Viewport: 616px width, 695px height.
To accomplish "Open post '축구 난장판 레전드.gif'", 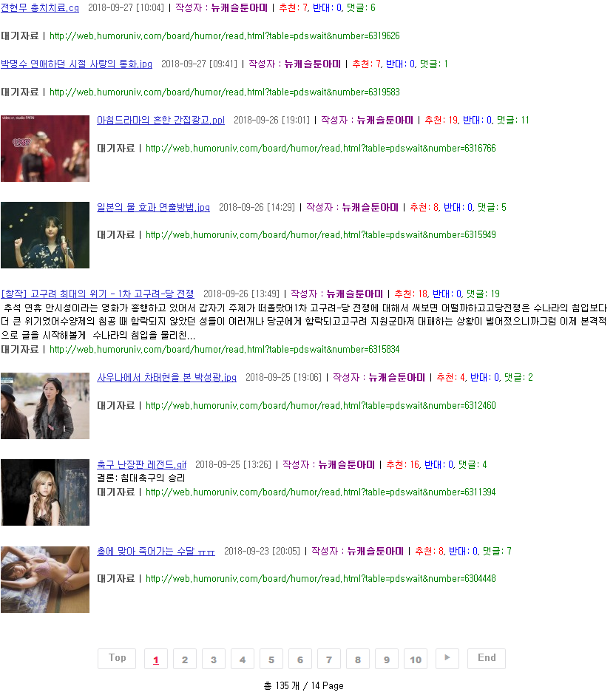I will tap(142, 464).
